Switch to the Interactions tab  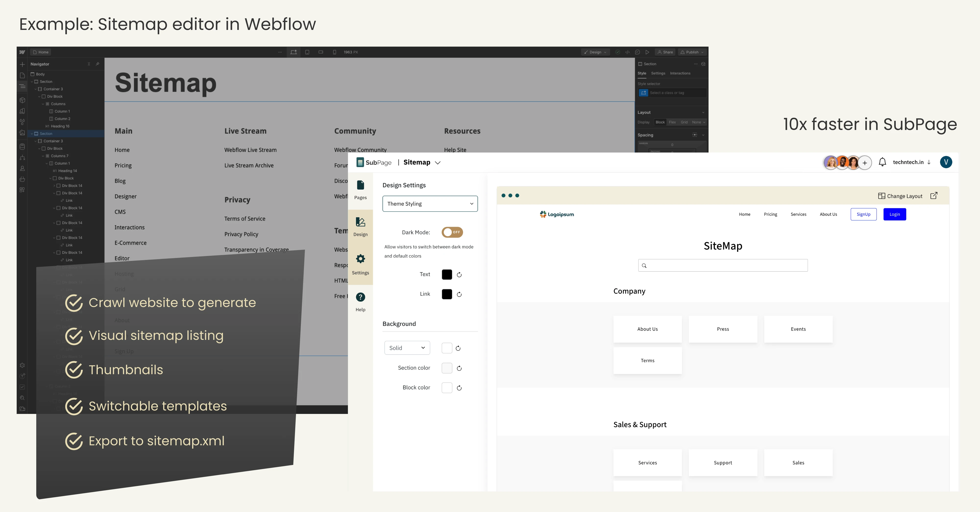(x=680, y=73)
